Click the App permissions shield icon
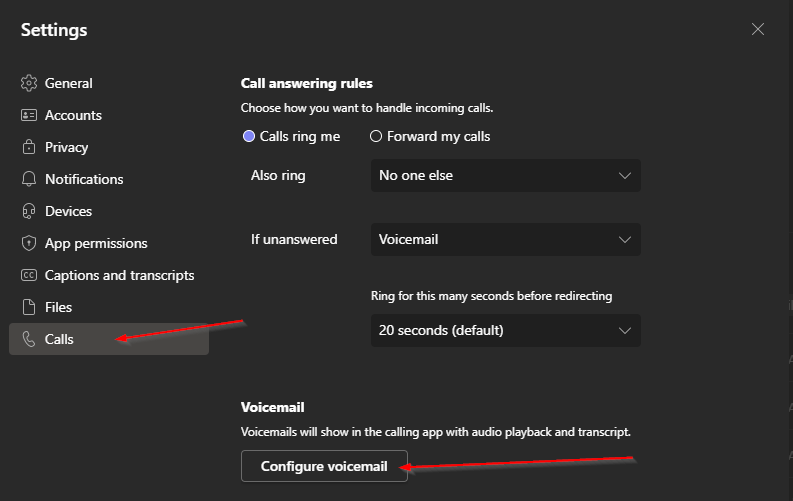Screen dimensions: 793x501 click(29, 243)
